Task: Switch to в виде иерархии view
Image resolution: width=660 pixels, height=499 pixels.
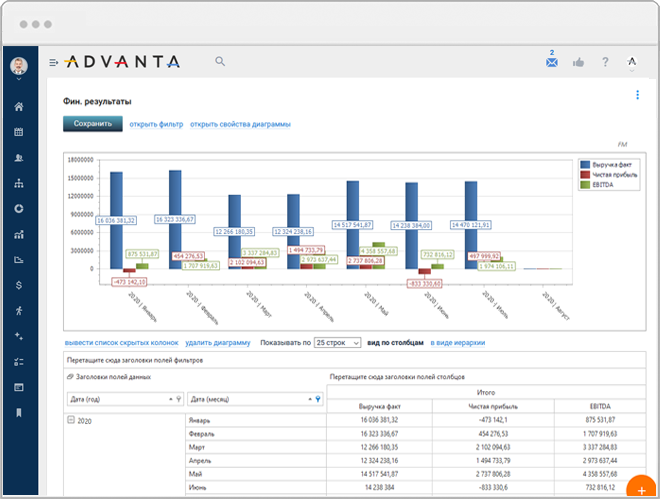Action: (x=457, y=342)
